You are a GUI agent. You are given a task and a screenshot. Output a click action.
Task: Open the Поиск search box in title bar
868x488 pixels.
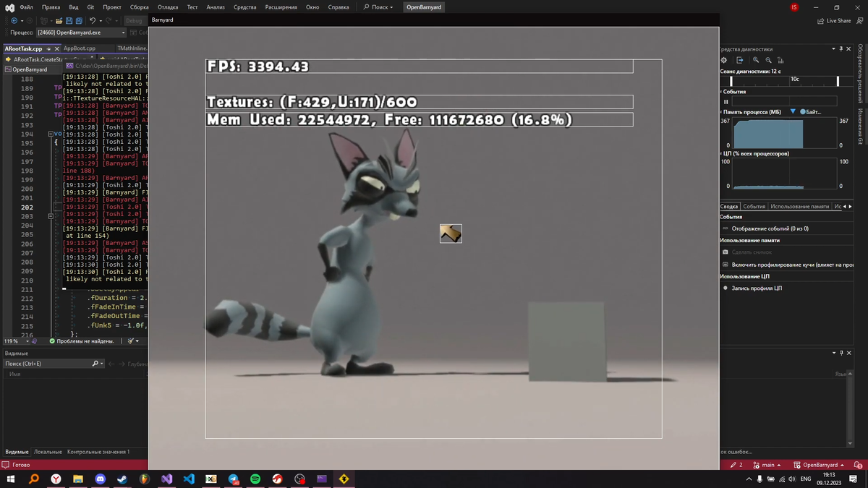coord(378,7)
